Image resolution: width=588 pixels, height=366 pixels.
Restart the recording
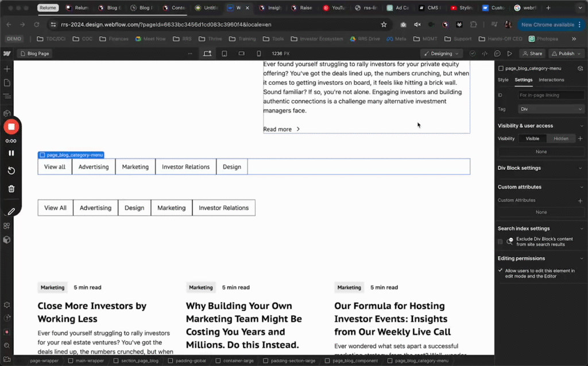tap(11, 171)
